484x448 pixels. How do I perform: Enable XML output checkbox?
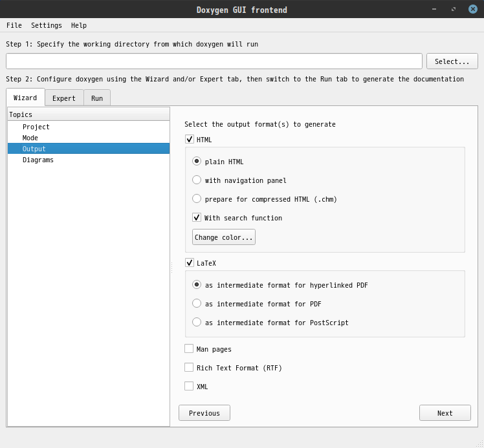[189, 387]
